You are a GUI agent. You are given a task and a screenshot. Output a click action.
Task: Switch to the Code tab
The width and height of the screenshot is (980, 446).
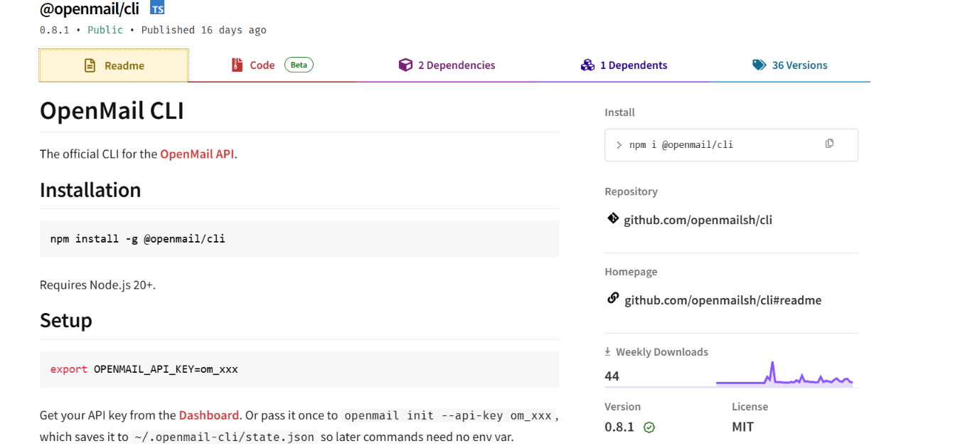click(272, 65)
